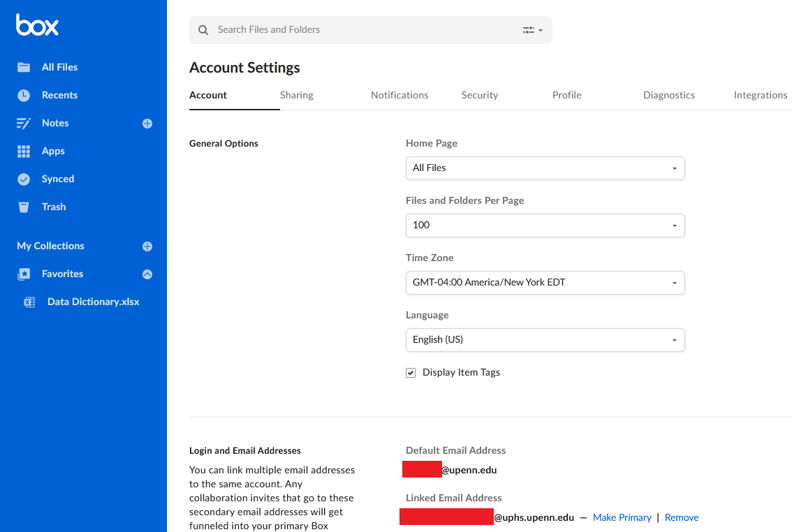
Task: Click the Linked Email Address label
Action: coord(453,498)
